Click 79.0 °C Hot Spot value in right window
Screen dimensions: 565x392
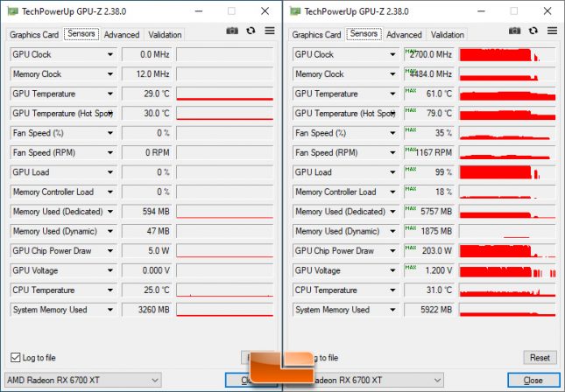(429, 114)
